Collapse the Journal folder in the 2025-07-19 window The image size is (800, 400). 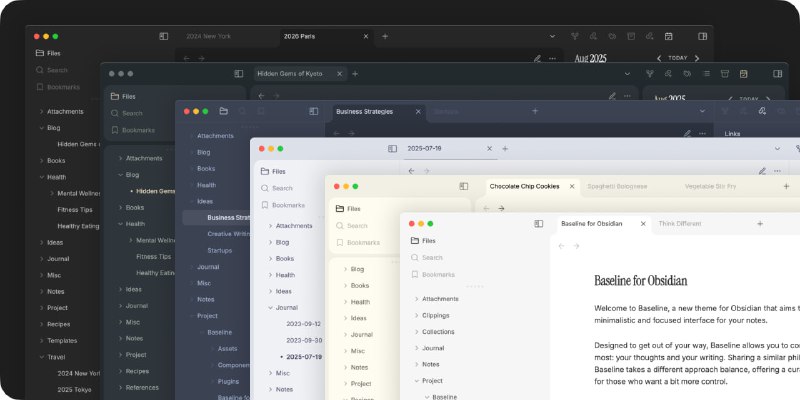[270, 308]
